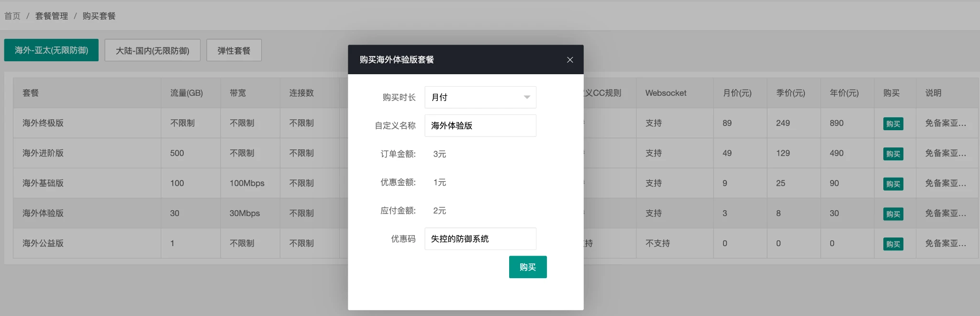Click the dropdown arrow in the 月付 field
Viewport: 980px width, 316px height.
click(526, 97)
